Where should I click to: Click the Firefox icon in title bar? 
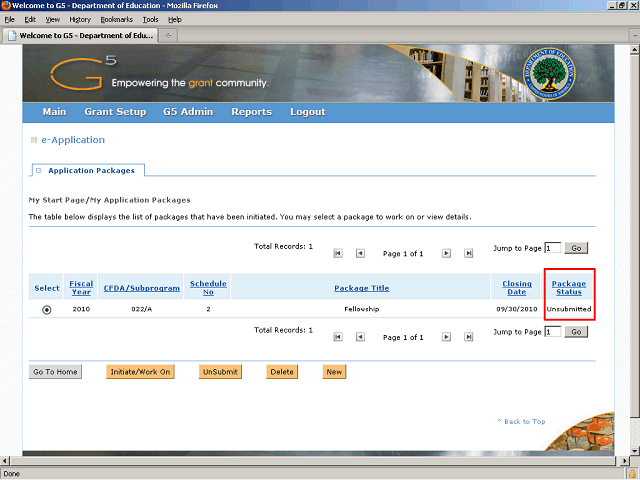[x=6, y=5]
